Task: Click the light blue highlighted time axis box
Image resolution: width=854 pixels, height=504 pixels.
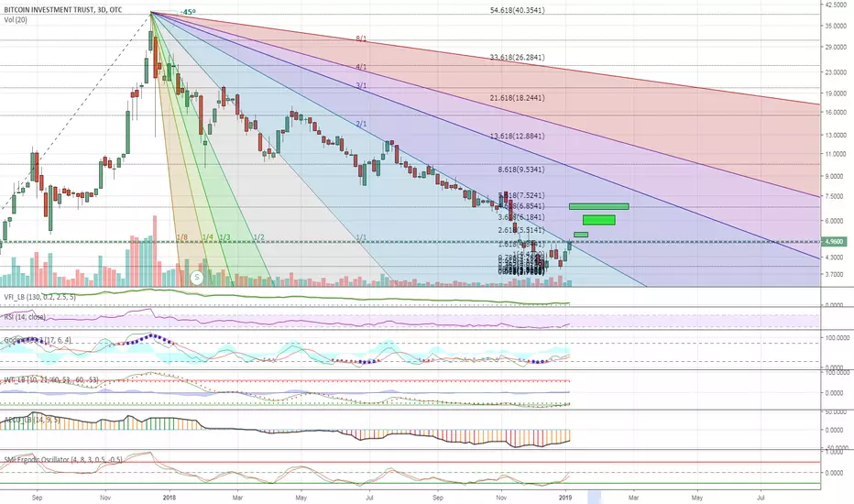Action: click(594, 497)
